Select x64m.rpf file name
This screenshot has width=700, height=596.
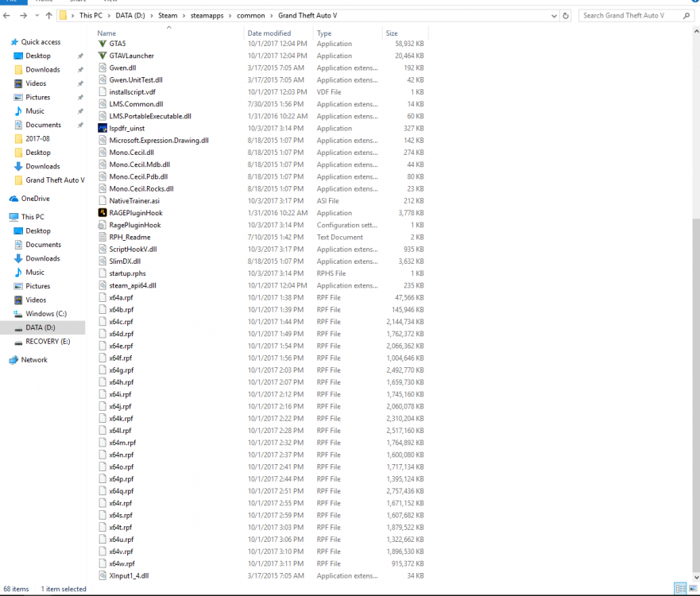click(123, 443)
